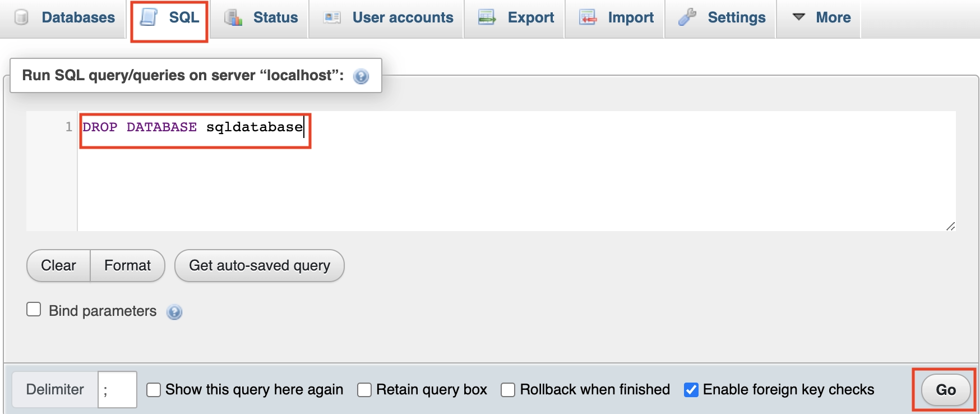Click the SQL document icon
This screenshot has height=414, width=980.
point(149,17)
